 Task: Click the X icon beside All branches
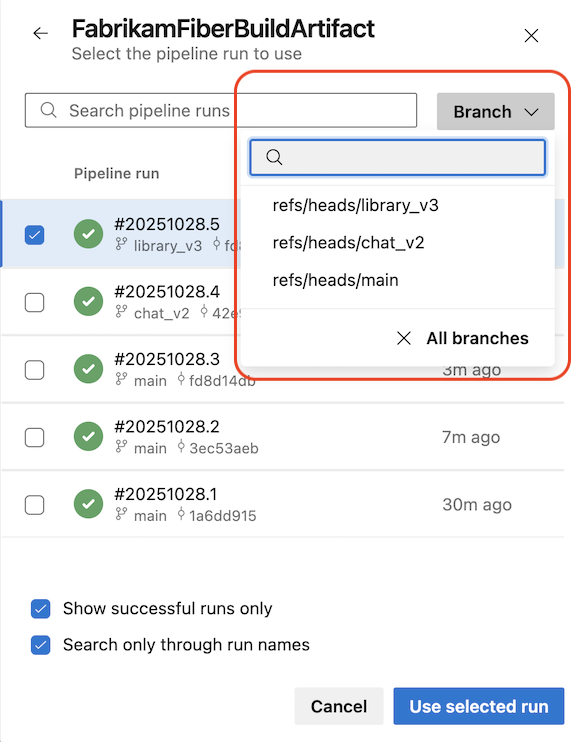[404, 338]
